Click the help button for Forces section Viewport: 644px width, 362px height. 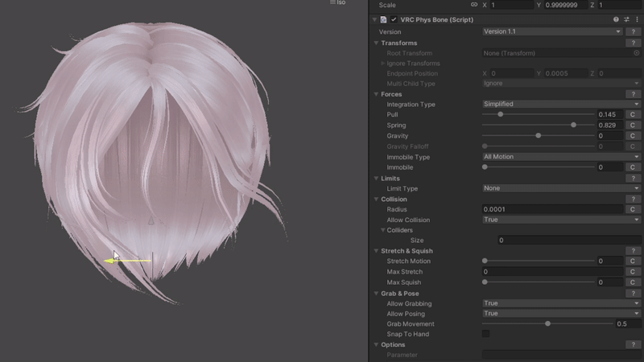[634, 94]
